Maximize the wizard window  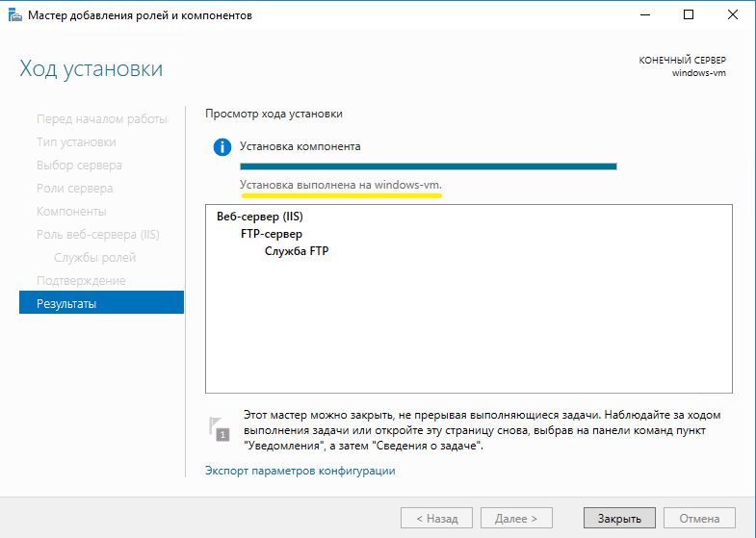689,14
